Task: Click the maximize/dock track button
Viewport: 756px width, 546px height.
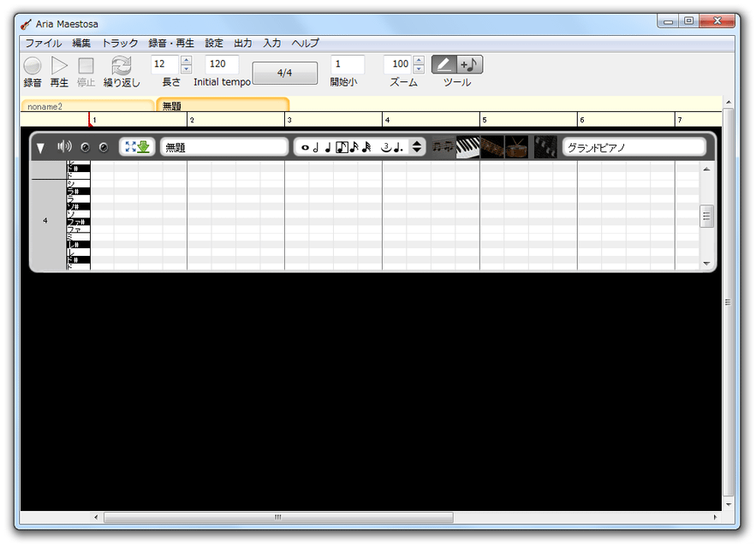Action: [x=137, y=147]
